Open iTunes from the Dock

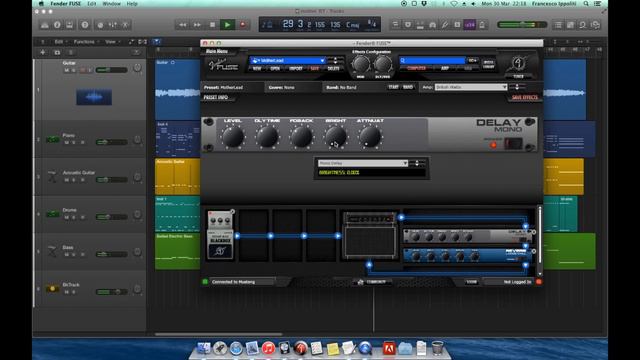pyautogui.click(x=268, y=348)
